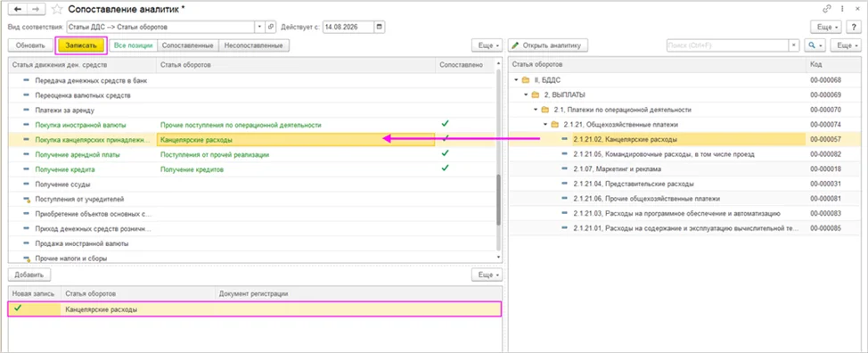This screenshot has width=868, height=353.
Task: Go forward with the right arrow button
Action: [36, 10]
